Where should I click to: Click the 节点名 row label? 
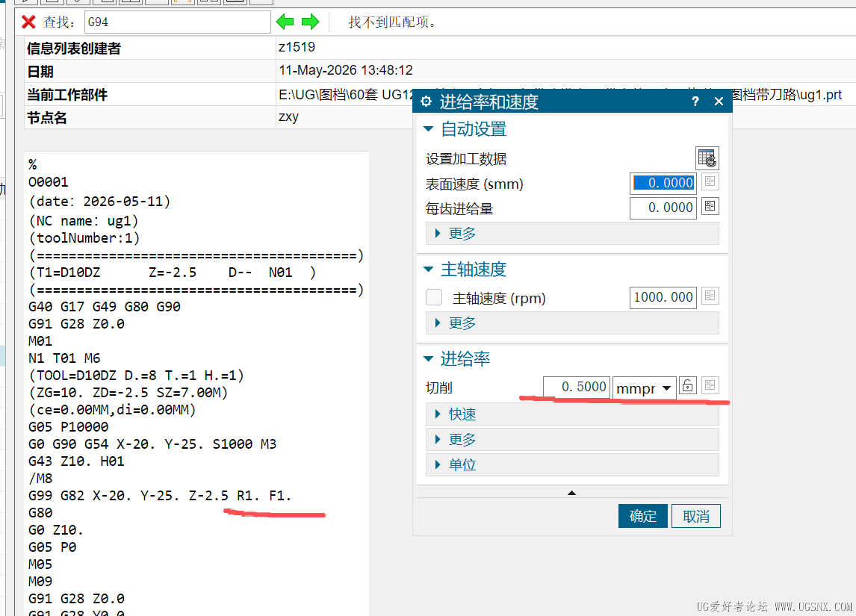pyautogui.click(x=47, y=117)
